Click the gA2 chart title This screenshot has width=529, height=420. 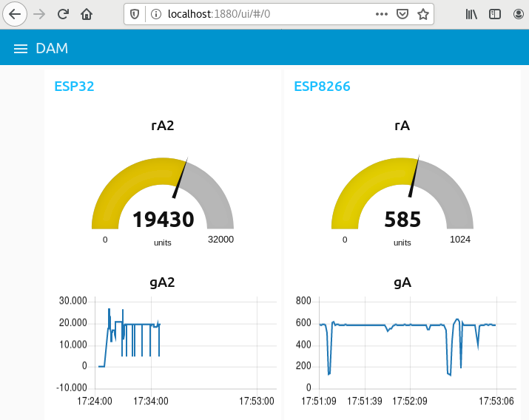[162, 282]
